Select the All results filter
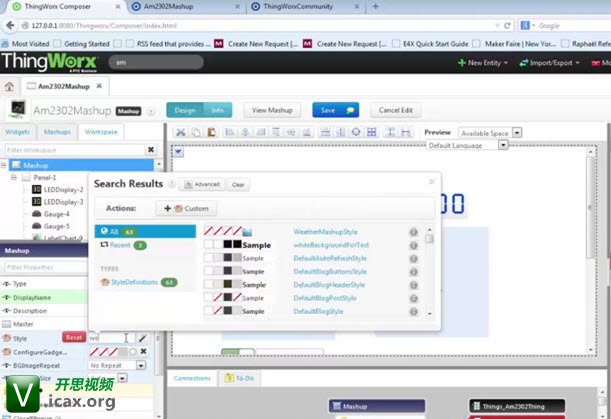The height and width of the screenshot is (419, 611). pyautogui.click(x=145, y=232)
